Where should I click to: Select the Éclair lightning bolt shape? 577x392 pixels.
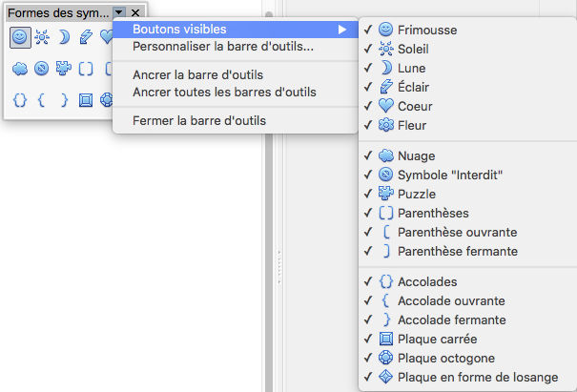86,37
